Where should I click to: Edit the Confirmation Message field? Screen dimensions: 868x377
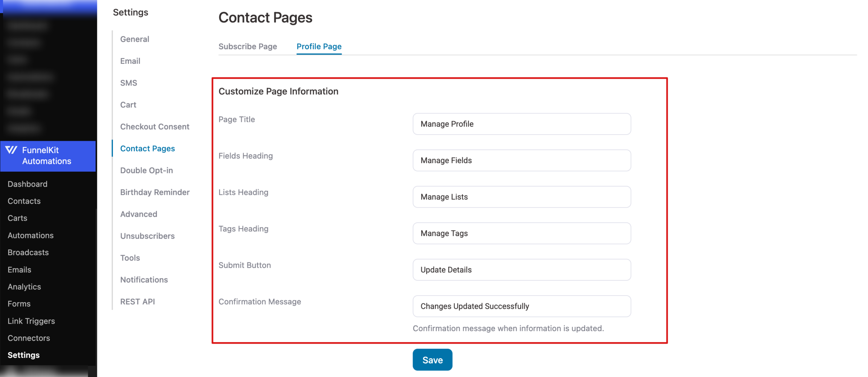(521, 306)
